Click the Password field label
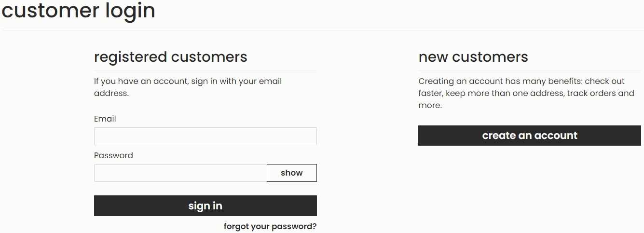Viewport: 644px width, 233px height. [113, 155]
